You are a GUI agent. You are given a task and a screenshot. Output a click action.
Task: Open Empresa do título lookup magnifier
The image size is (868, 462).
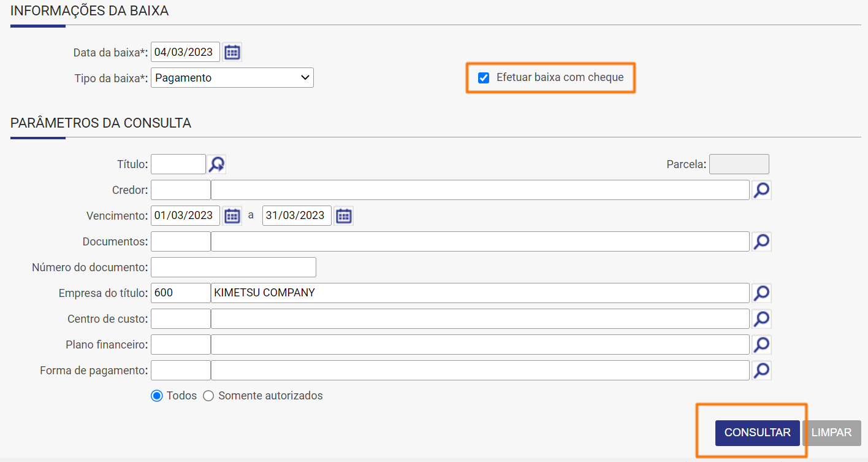pyautogui.click(x=761, y=293)
